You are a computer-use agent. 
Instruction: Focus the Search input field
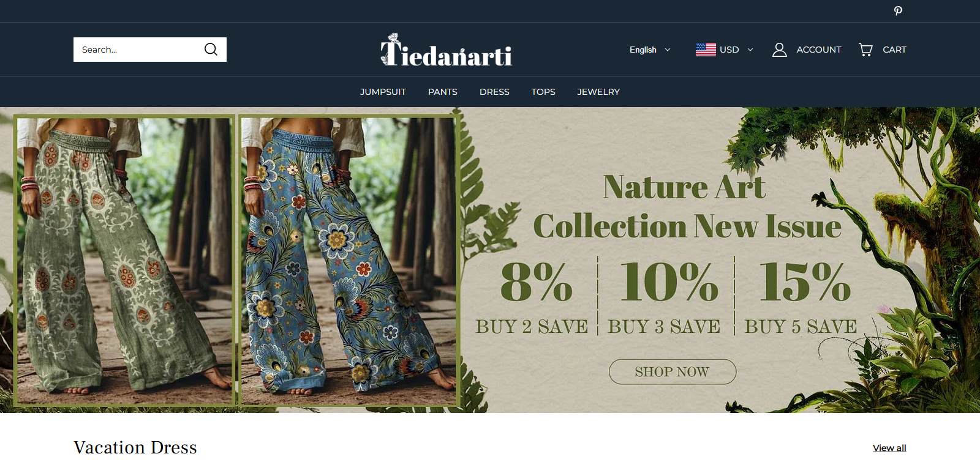(x=138, y=50)
